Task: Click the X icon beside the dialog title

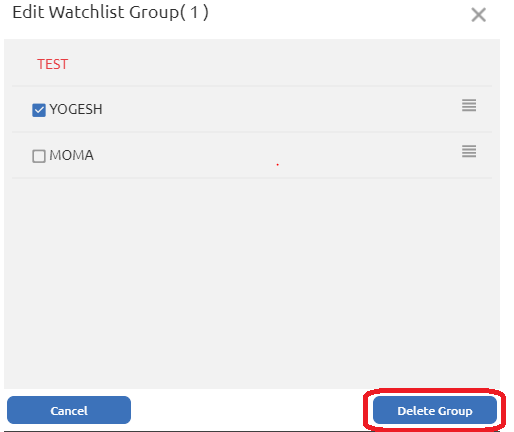Action: pyautogui.click(x=478, y=15)
